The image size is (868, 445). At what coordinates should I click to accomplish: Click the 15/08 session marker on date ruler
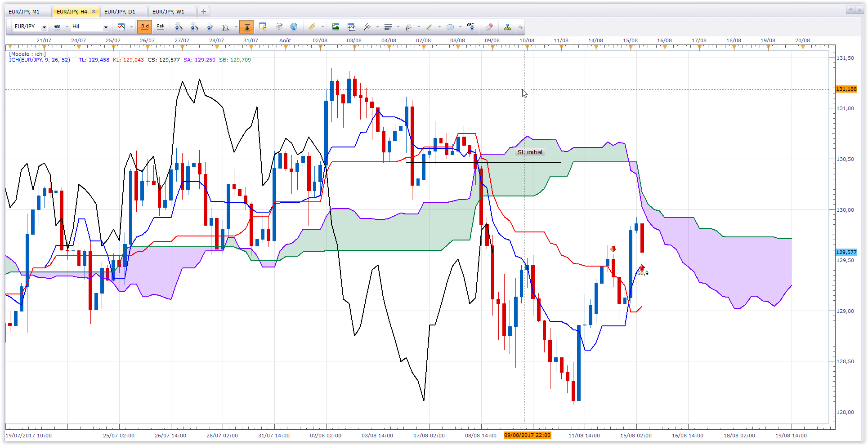tap(630, 40)
